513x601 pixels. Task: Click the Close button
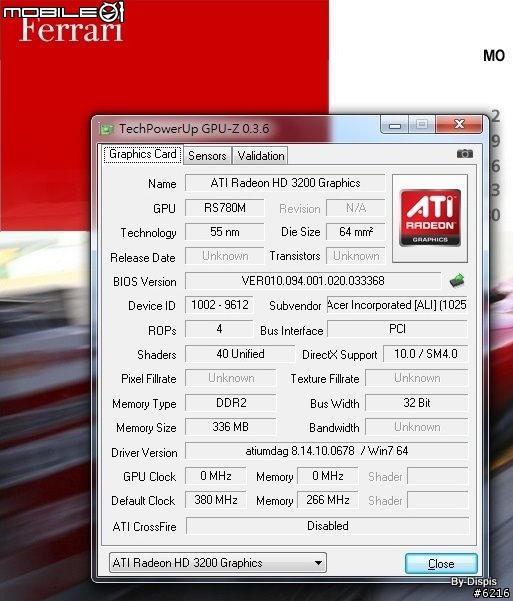(441, 563)
